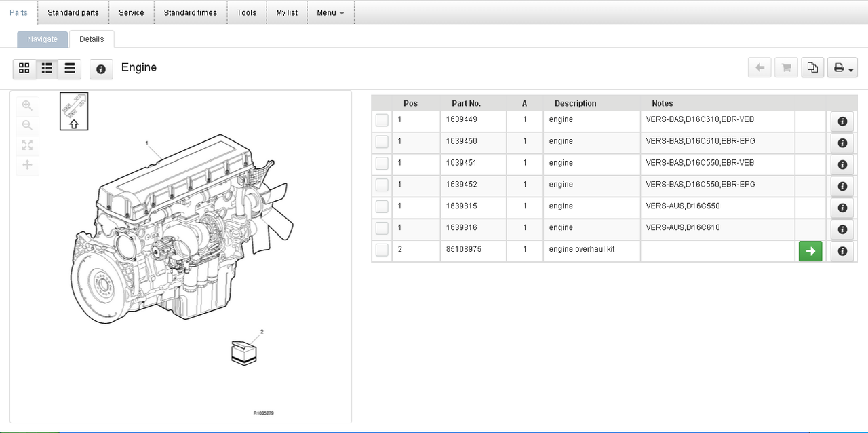Click callout 2 overhaul kit box in diagram

point(244,353)
